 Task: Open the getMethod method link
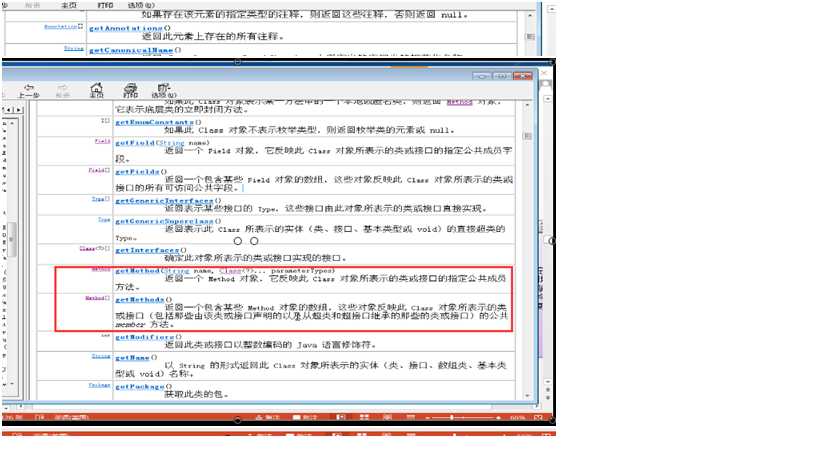click(x=137, y=271)
